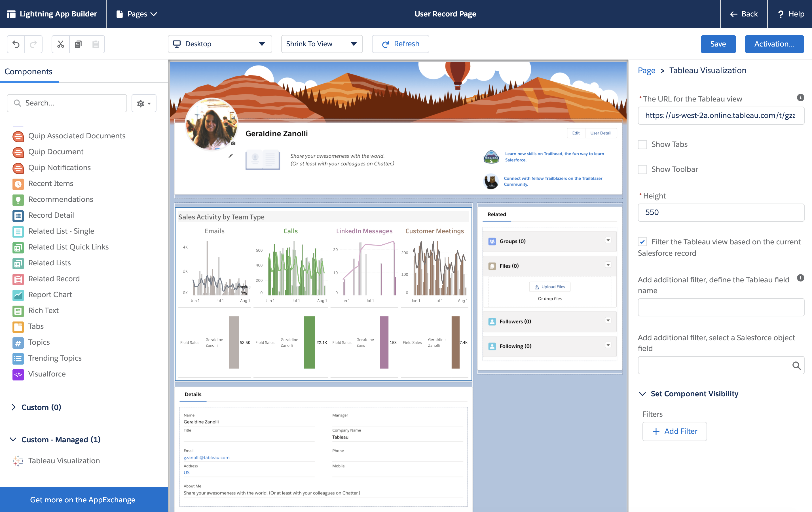The width and height of the screenshot is (812, 512).
Task: Open the components settings gear menu
Action: point(144,103)
